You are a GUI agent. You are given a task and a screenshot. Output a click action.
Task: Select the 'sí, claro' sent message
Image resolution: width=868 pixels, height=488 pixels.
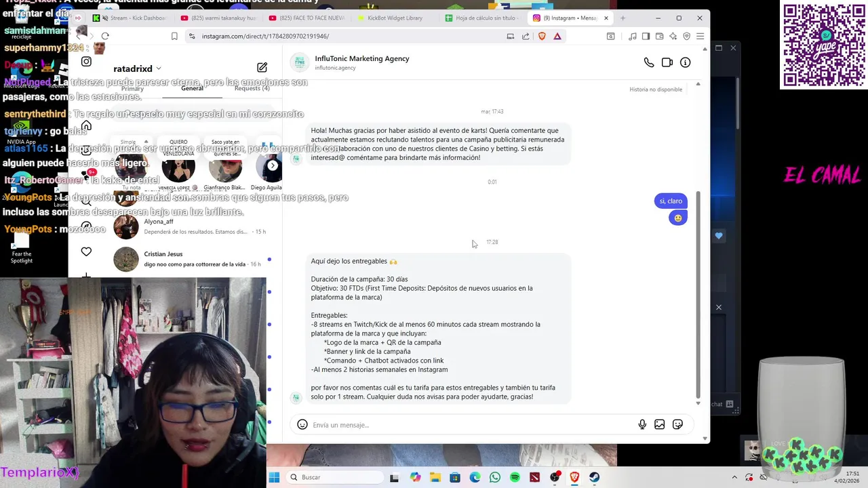pyautogui.click(x=671, y=201)
